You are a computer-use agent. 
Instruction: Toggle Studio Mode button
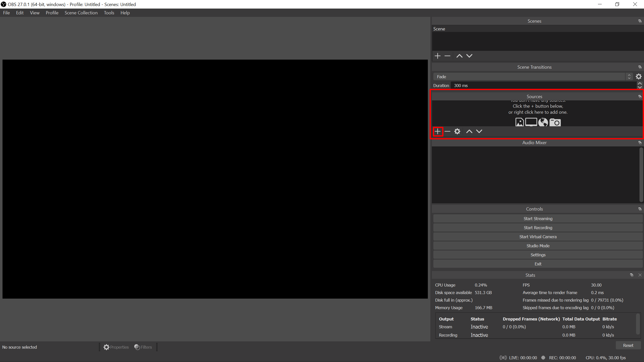[538, 246]
